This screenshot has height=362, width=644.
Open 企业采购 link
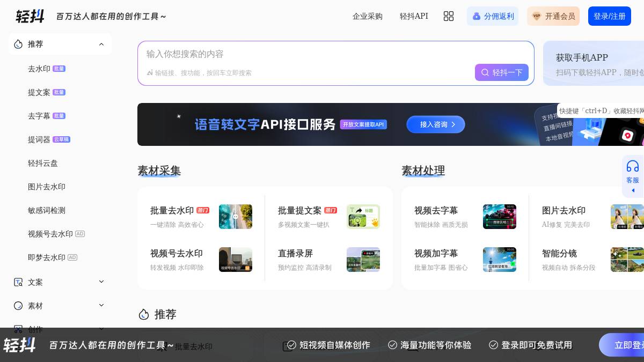(368, 16)
